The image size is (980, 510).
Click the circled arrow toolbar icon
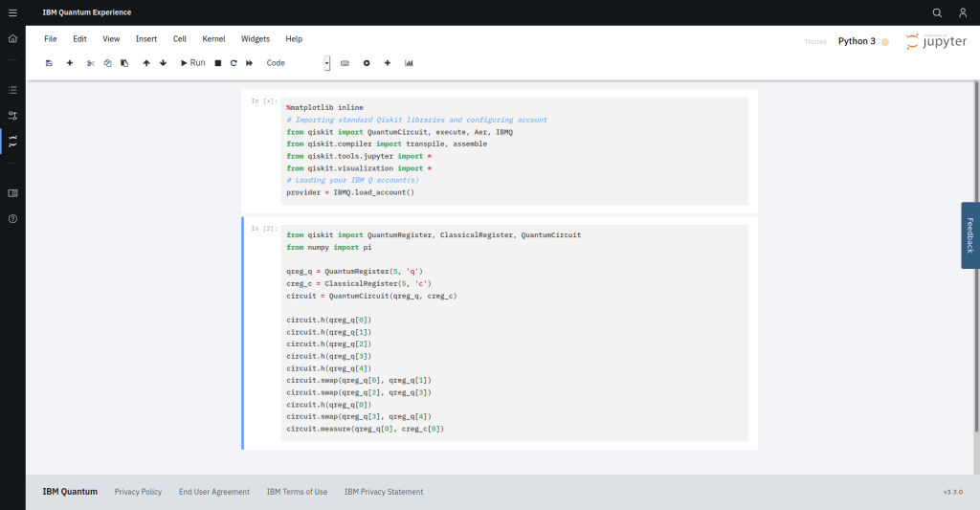367,63
